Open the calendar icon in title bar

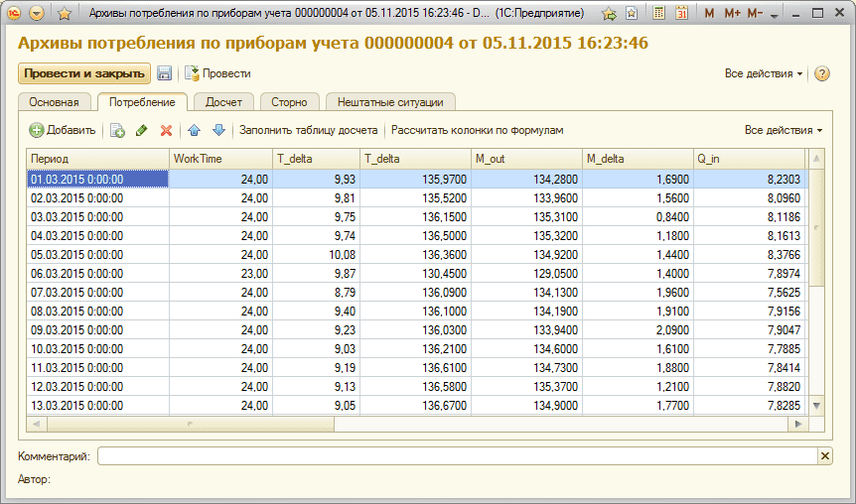click(x=681, y=13)
